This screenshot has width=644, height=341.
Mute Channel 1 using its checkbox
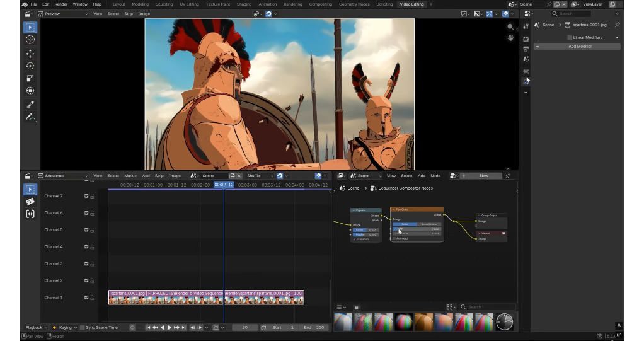86,298
